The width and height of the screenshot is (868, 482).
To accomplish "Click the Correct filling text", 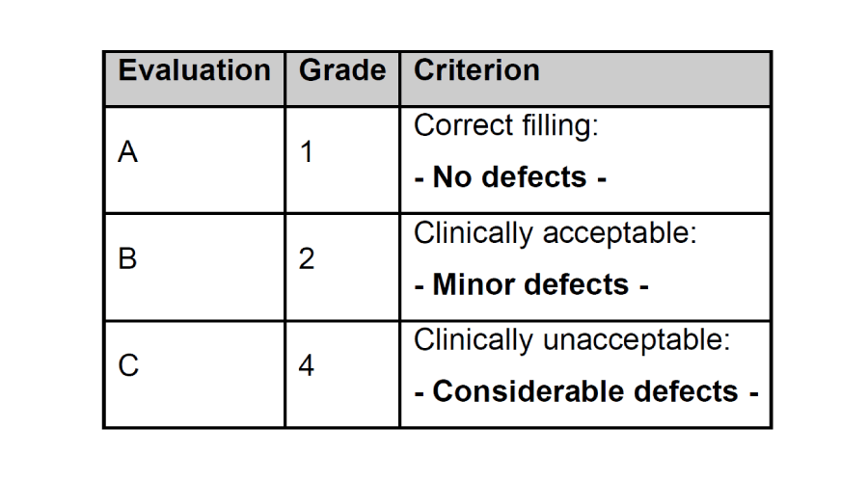I will pyautogui.click(x=506, y=125).
